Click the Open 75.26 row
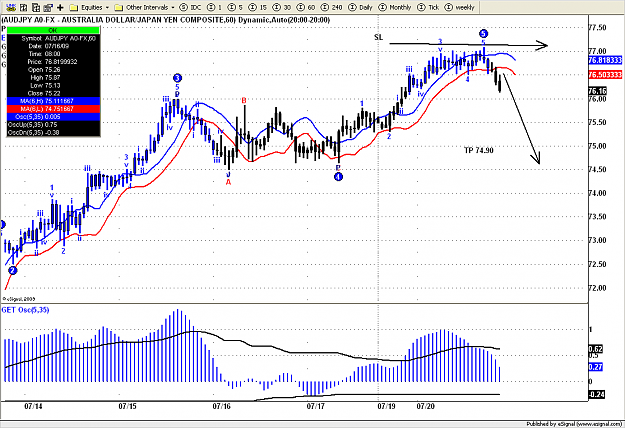Screen dimensions: 625x428 (x=53, y=70)
